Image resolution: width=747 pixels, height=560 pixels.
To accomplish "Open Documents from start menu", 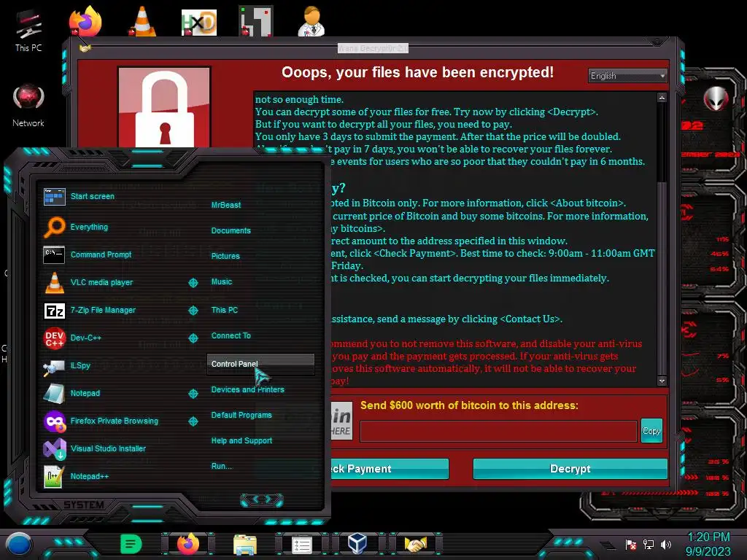I will pyautogui.click(x=231, y=230).
